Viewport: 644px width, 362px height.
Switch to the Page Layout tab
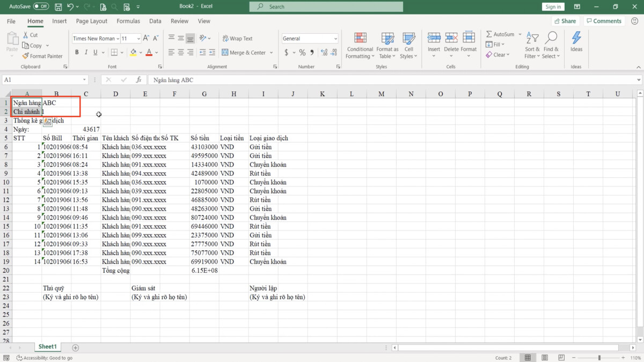[92, 21]
